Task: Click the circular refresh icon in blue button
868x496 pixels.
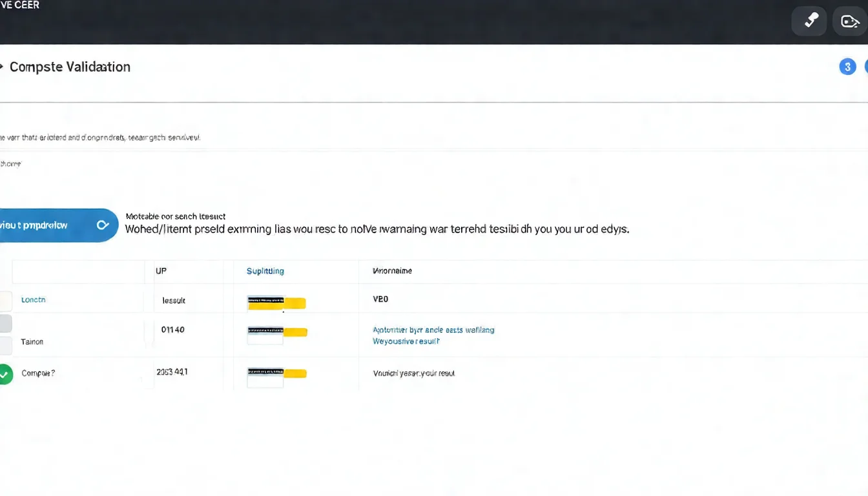Action: click(102, 225)
